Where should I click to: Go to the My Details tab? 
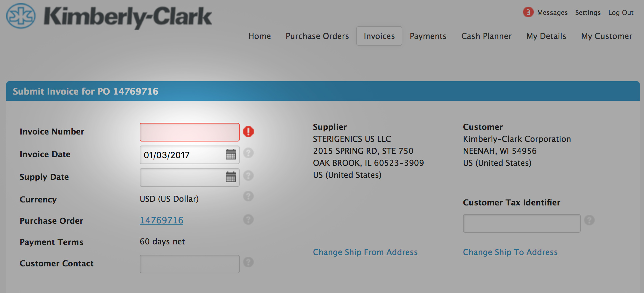546,36
